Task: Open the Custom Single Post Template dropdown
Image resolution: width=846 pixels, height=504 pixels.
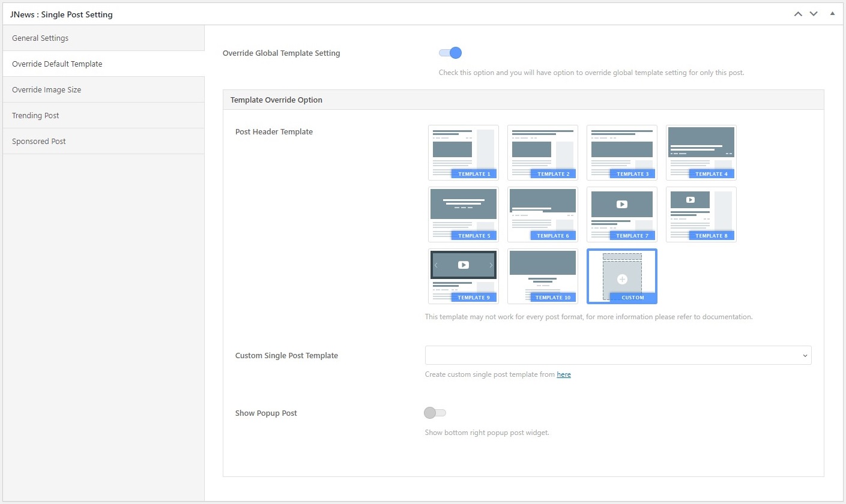Action: click(618, 355)
